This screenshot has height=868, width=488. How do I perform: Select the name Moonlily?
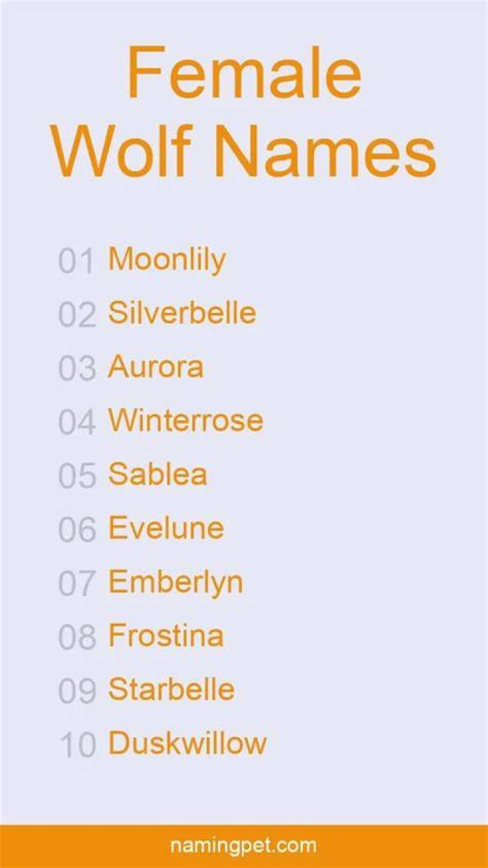pyautogui.click(x=167, y=260)
